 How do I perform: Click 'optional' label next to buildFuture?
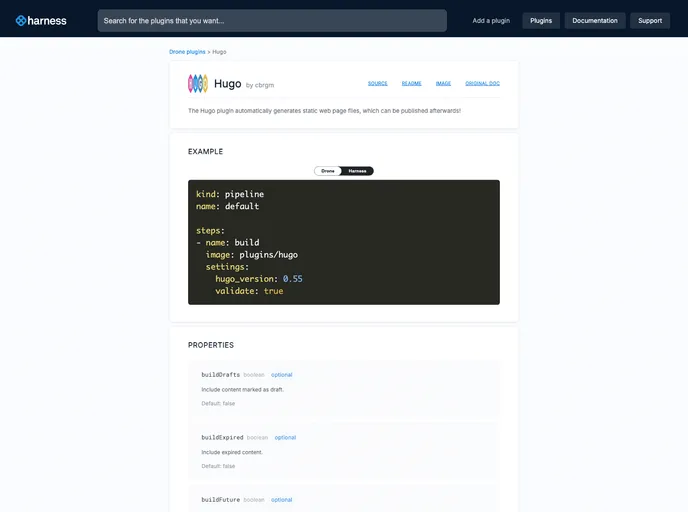281,500
